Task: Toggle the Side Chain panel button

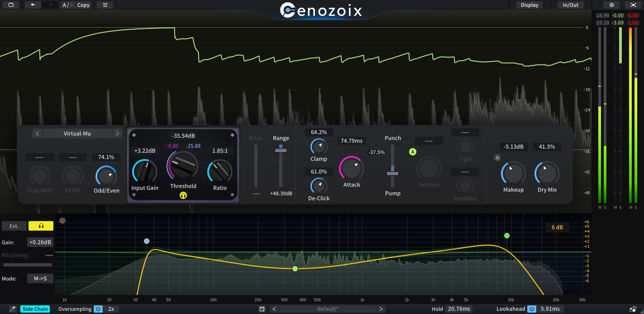Action: click(x=35, y=309)
